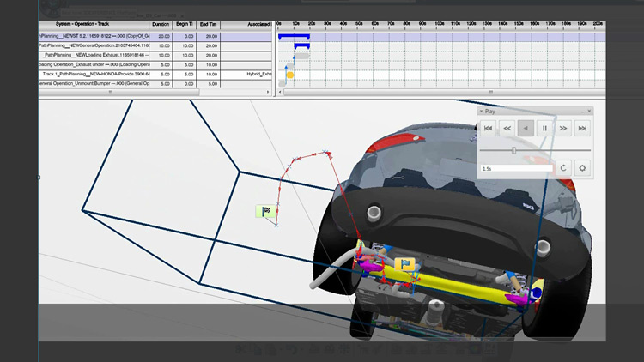Viewport: 644px width, 362px height.
Task: Click the top blue Gantt bar
Action: (x=294, y=36)
